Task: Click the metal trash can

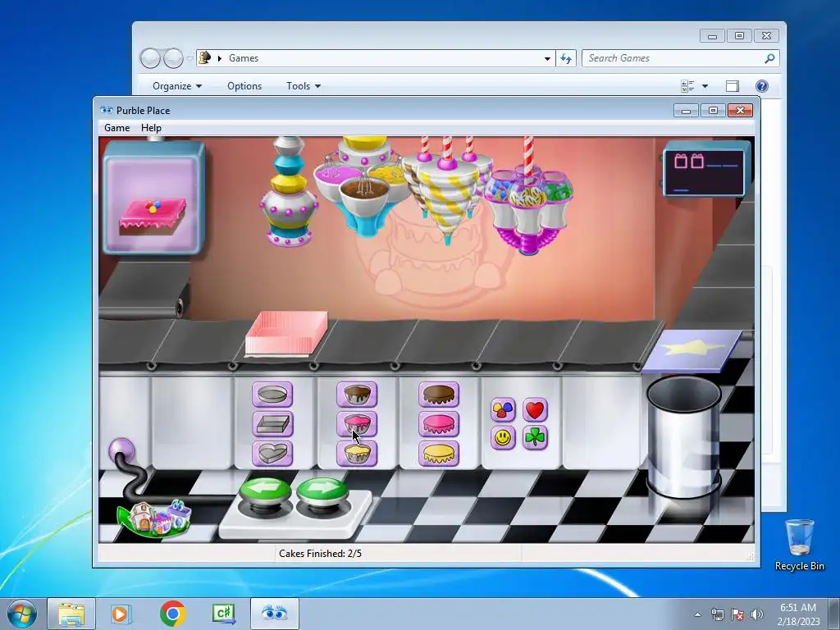Action: [x=684, y=436]
